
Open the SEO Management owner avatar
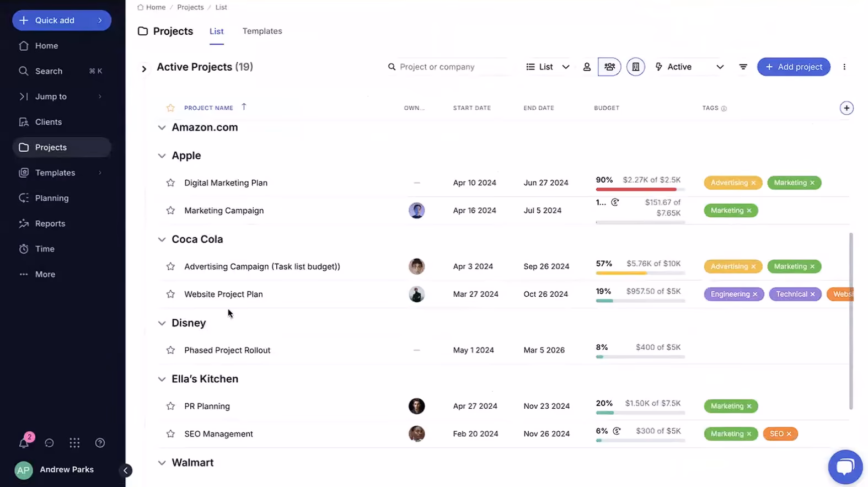click(x=416, y=434)
